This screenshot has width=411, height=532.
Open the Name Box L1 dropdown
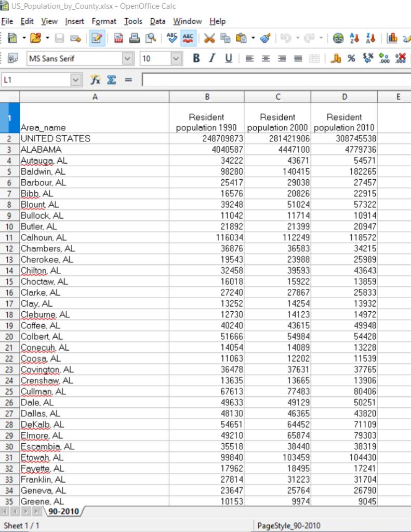click(76, 80)
